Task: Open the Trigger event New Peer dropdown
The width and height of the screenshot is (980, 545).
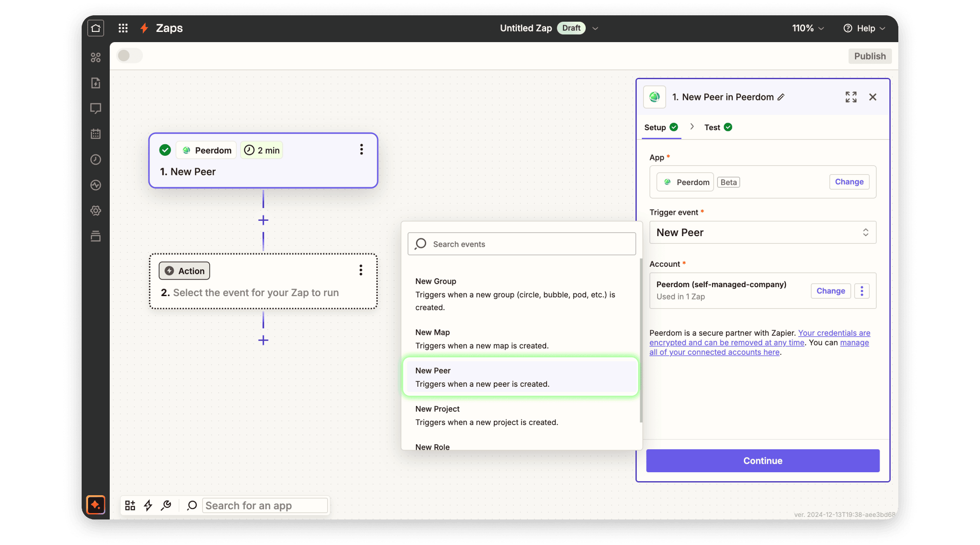Action: [762, 232]
